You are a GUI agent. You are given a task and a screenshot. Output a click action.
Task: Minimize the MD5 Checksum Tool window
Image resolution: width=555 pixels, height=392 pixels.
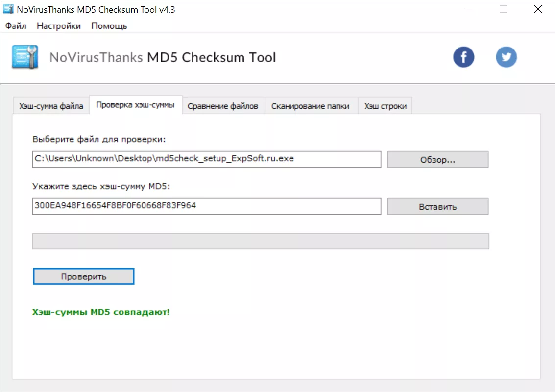469,9
